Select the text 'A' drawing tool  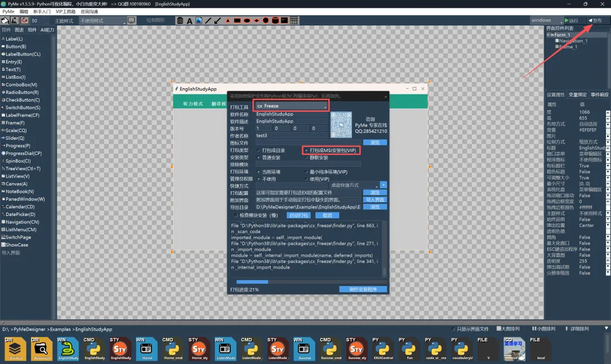click(190, 21)
